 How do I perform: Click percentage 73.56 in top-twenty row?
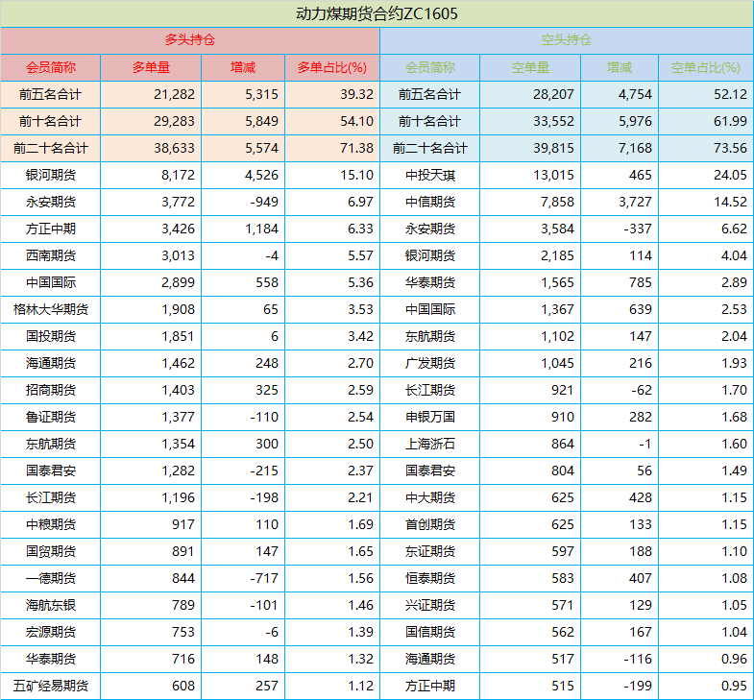pos(730,148)
